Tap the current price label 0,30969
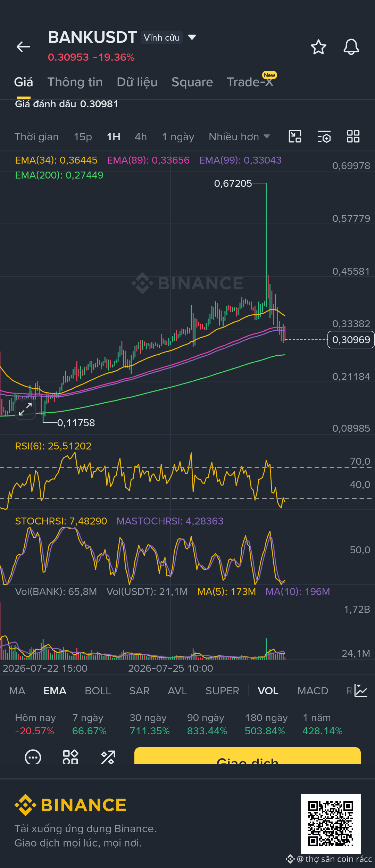This screenshot has width=375, height=868. point(351,340)
